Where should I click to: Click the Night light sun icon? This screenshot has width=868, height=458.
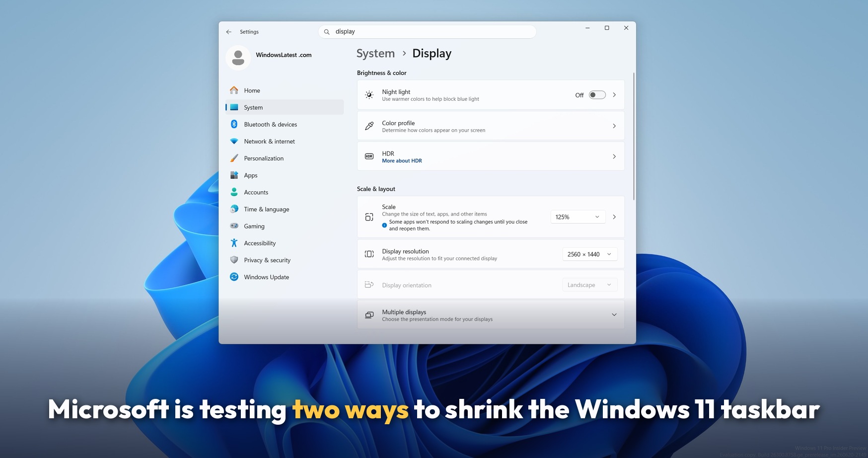click(369, 95)
